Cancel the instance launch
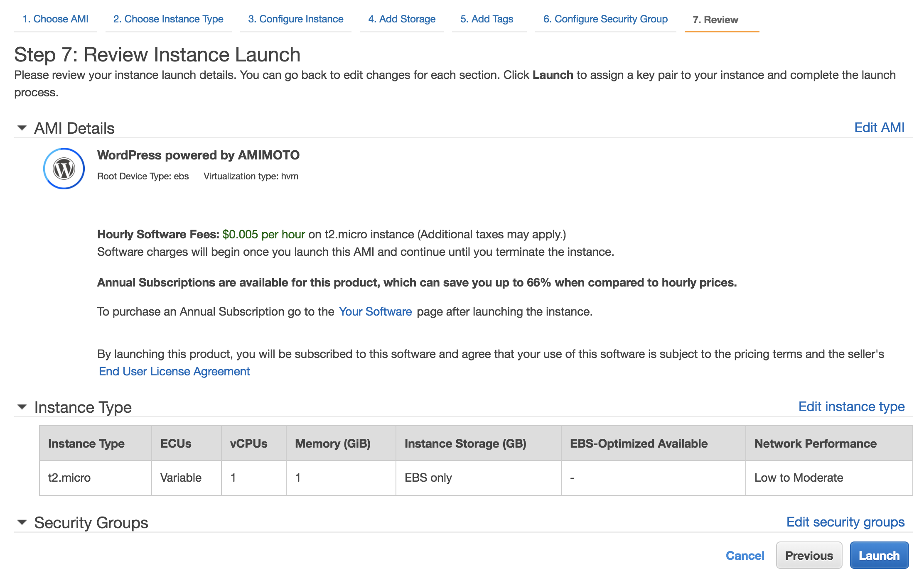This screenshot has width=924, height=583. pyautogui.click(x=745, y=556)
